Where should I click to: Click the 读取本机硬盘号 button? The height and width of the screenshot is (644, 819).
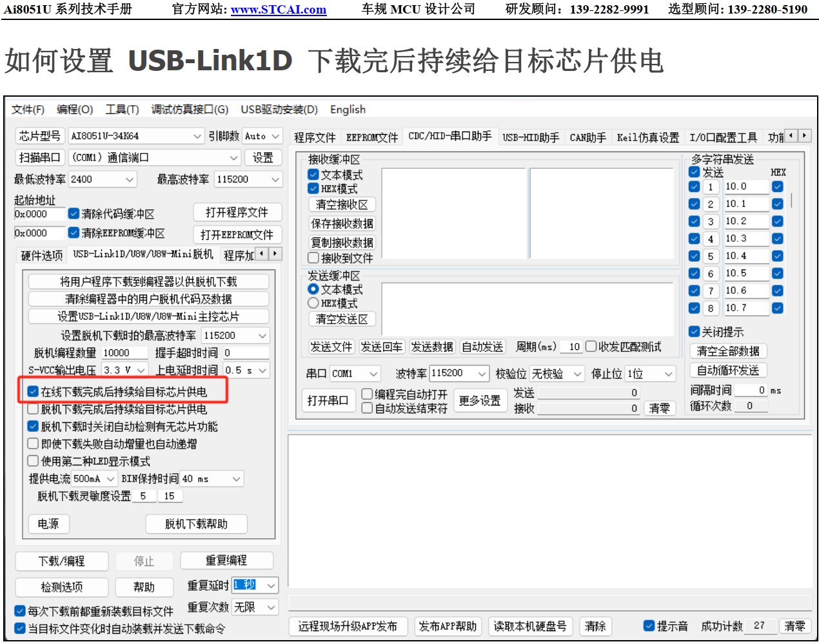point(530,626)
